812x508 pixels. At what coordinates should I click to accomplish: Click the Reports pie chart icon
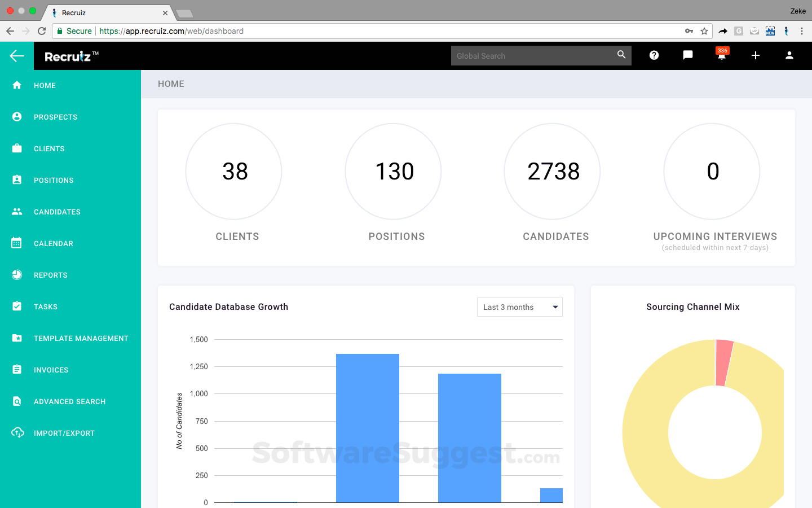17,275
